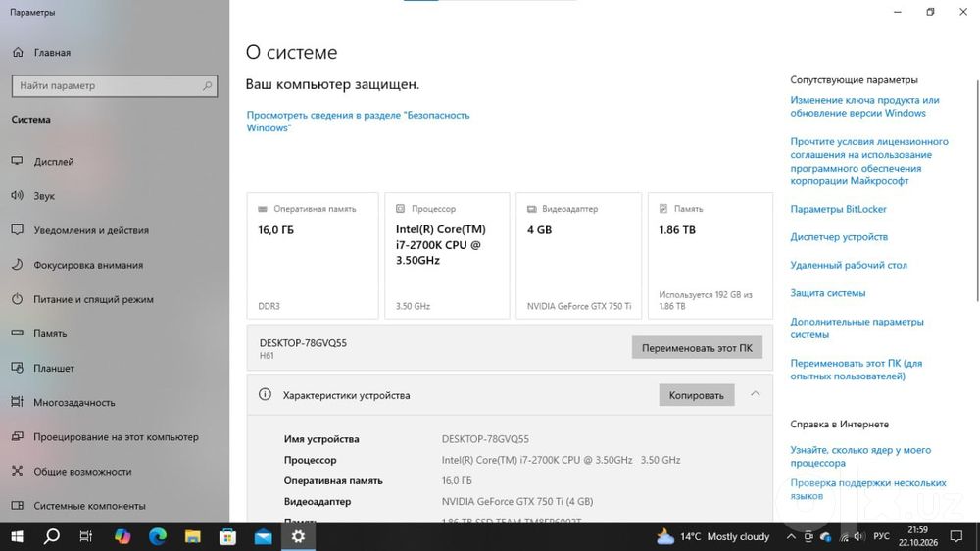Click the NVIDIA GeForce GTX 750 Ti (4 GB) value
This screenshot has width=980, height=551.
516,501
